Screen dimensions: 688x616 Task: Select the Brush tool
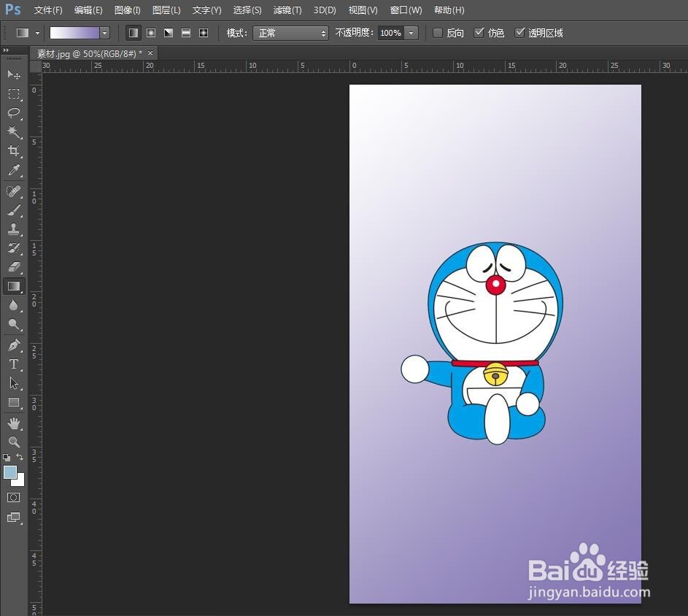pyautogui.click(x=14, y=210)
